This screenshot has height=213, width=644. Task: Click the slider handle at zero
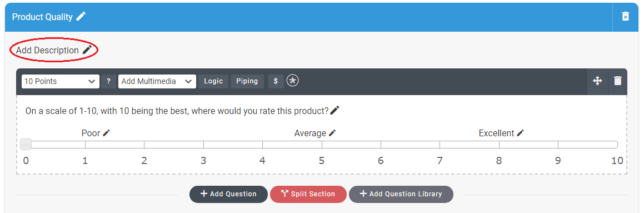[26, 145]
